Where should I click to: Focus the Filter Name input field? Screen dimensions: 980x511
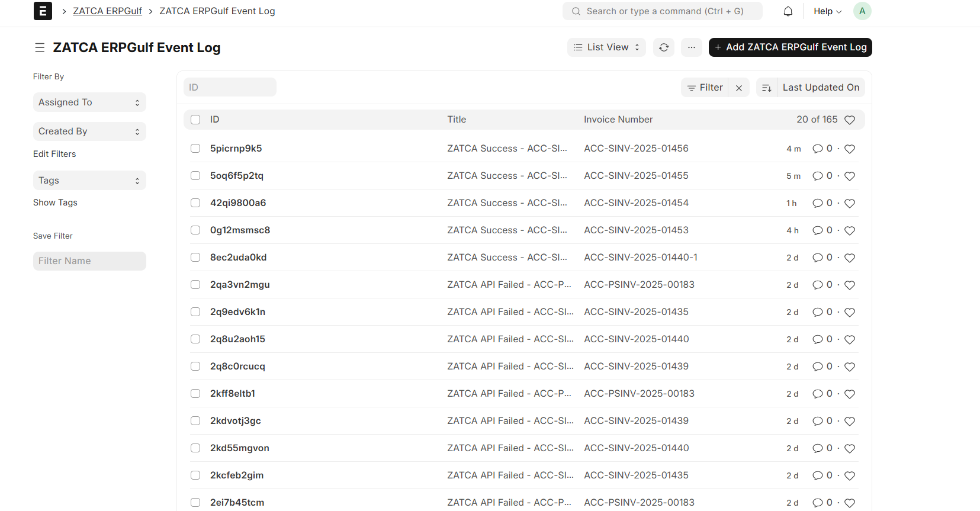pyautogui.click(x=89, y=261)
